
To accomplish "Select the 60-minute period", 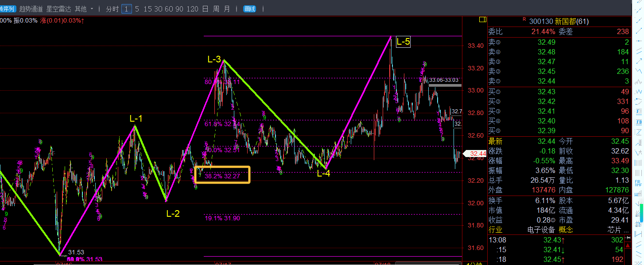I will (x=169, y=9).
